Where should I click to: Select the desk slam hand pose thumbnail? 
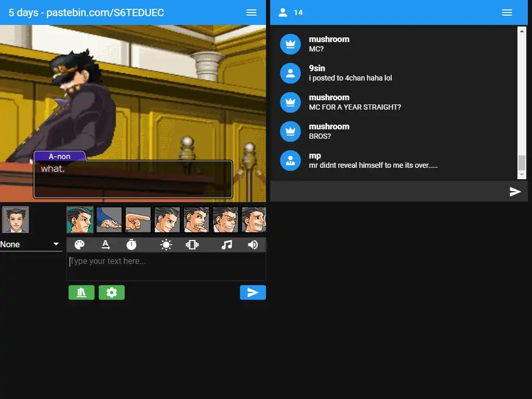109,220
